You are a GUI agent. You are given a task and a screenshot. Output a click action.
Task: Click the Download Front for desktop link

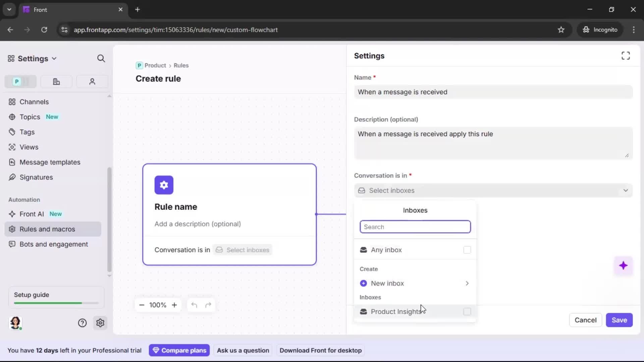click(x=320, y=350)
